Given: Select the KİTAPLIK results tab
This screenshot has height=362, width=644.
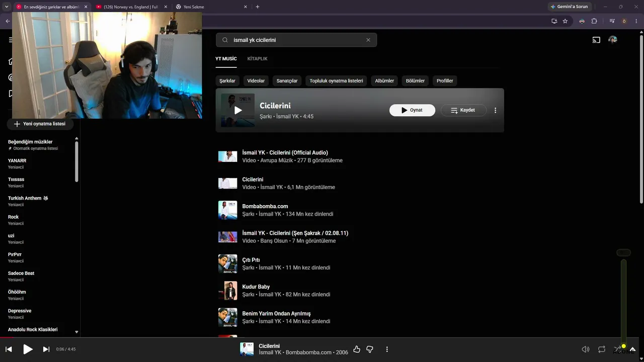Looking at the screenshot, I should (257, 59).
